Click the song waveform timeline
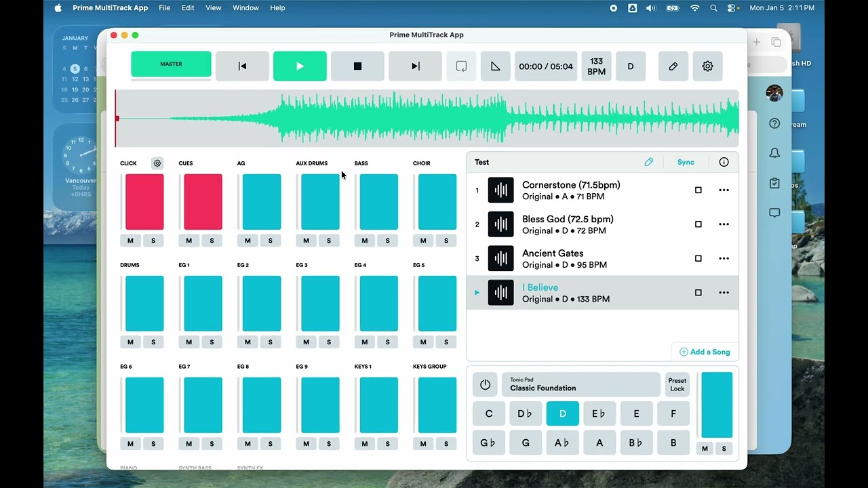Screen dimensions: 868x488 pyautogui.click(x=427, y=119)
